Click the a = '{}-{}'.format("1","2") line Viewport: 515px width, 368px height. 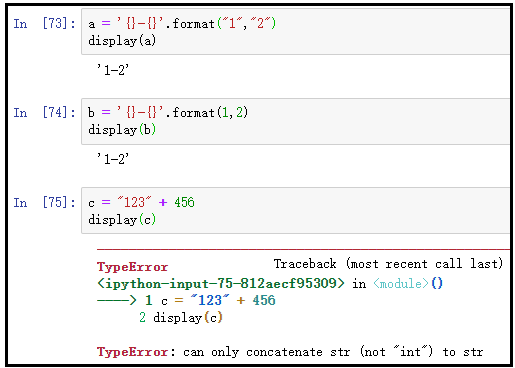182,24
